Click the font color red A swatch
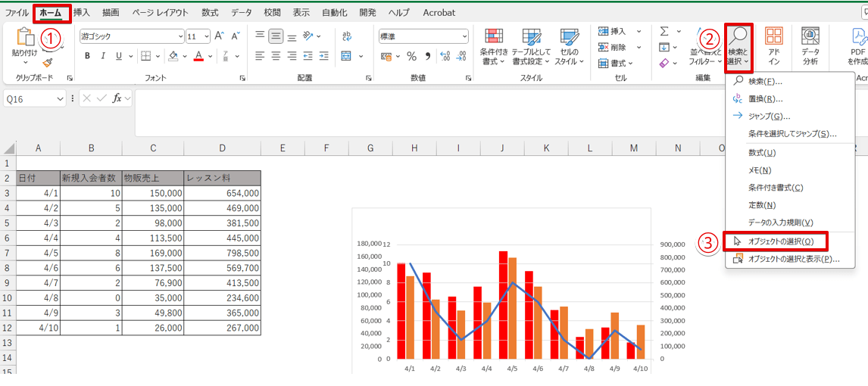This screenshot has width=868, height=386. 198,56
